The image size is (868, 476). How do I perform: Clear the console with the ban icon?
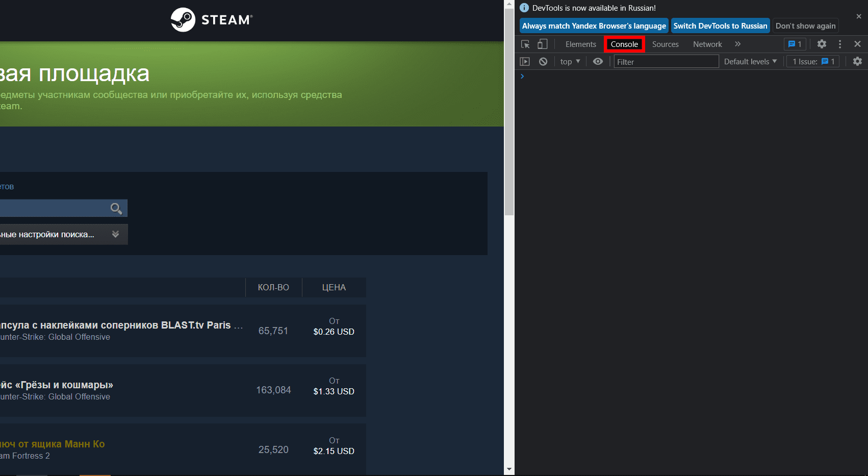pos(543,62)
